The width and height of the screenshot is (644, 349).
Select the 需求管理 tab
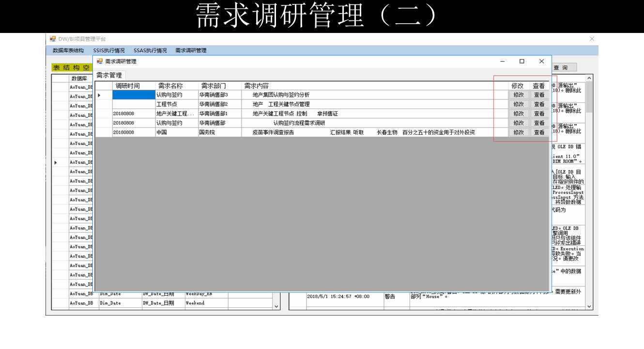pyautogui.click(x=109, y=75)
